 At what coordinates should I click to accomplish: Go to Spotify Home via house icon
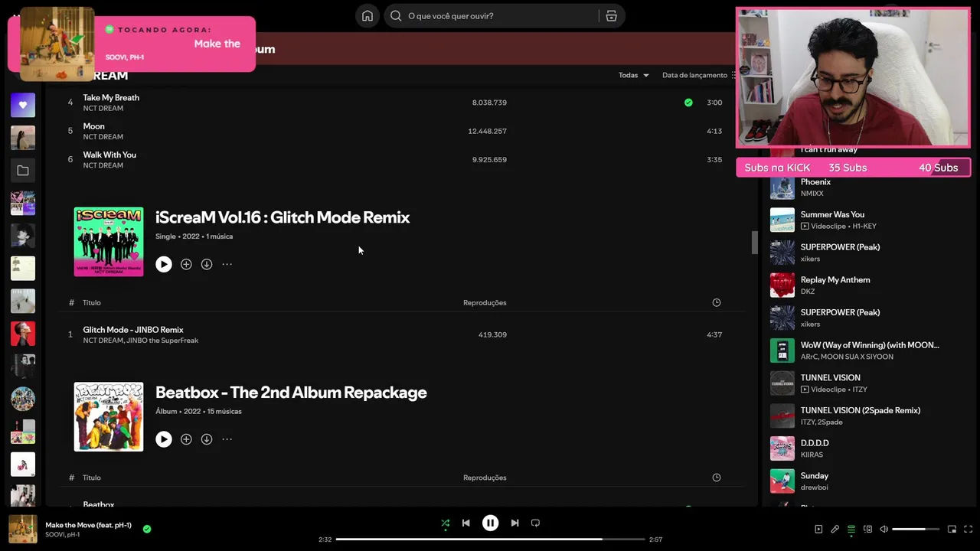click(367, 16)
